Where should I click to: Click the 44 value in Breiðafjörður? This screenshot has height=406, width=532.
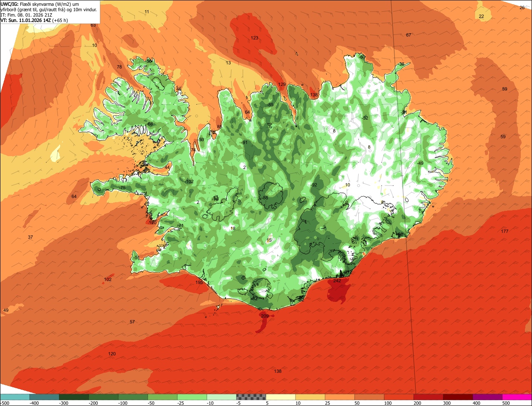[167, 167]
